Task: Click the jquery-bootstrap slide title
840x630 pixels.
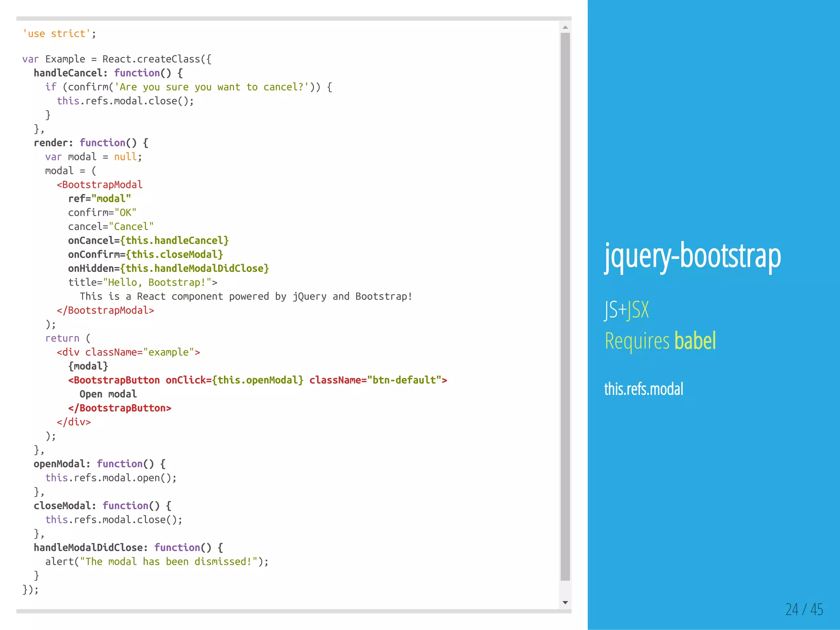Action: (692, 256)
